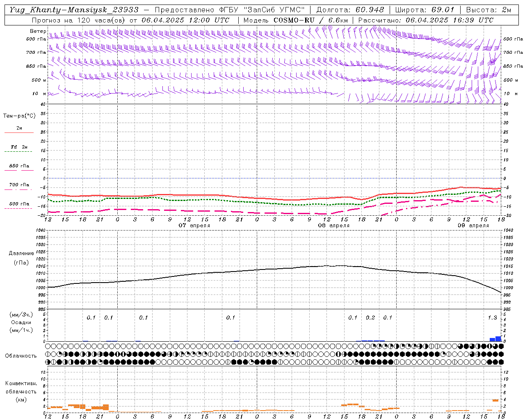Click the 850 гПа label in temperature legend
The image size is (525, 420).
(x=19, y=166)
